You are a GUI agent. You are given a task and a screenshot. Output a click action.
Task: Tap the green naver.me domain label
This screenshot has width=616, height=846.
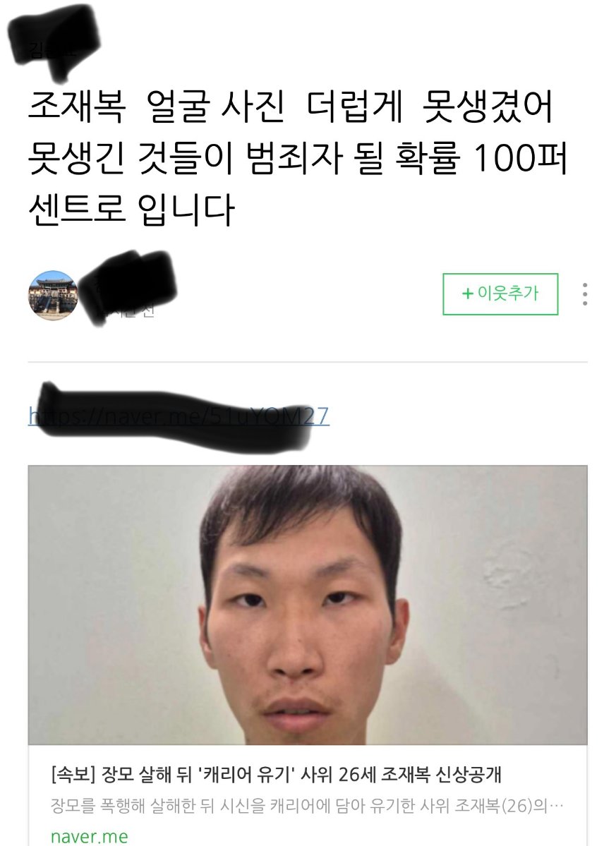coord(90,836)
